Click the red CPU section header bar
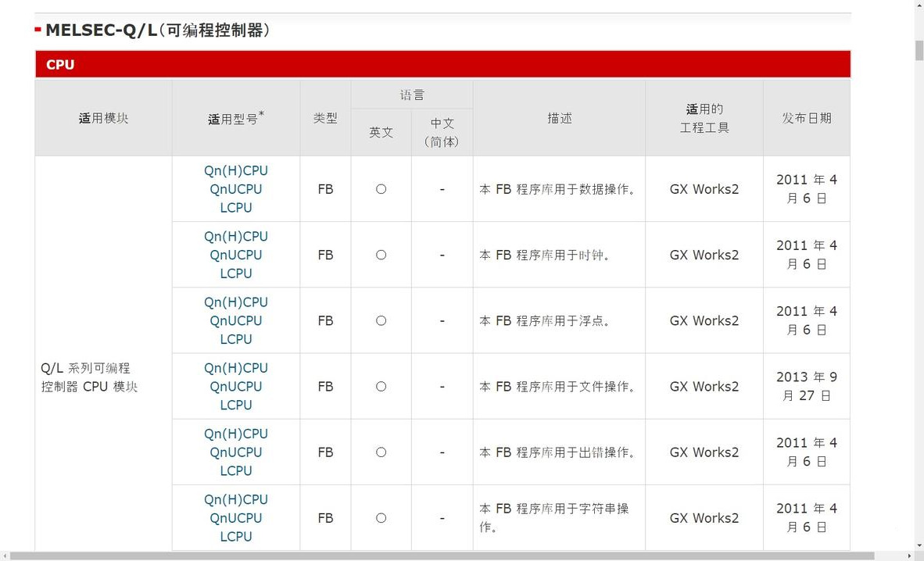This screenshot has height=561, width=924. tap(442, 65)
